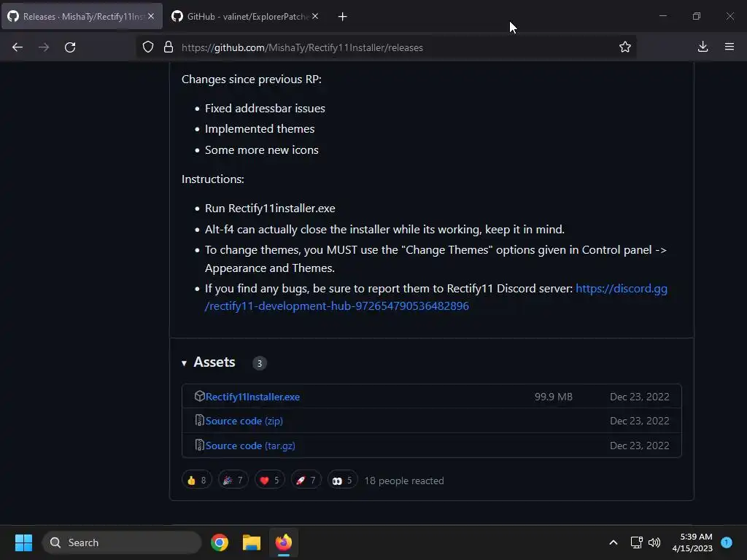This screenshot has height=560, width=747.
Task: Click the 'Dec 23, 2022' date for Rectify11Installer.exe
Action: point(639,397)
